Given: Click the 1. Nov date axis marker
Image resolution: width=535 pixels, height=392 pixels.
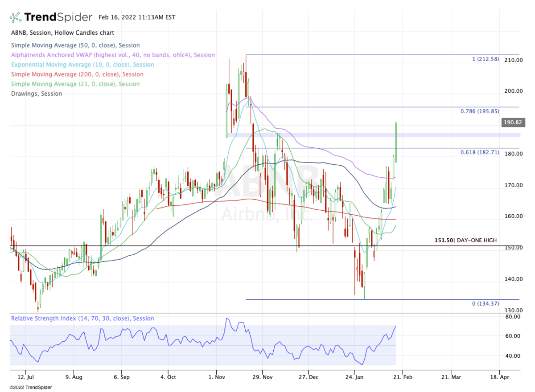Looking at the screenshot, I should 216,377.
